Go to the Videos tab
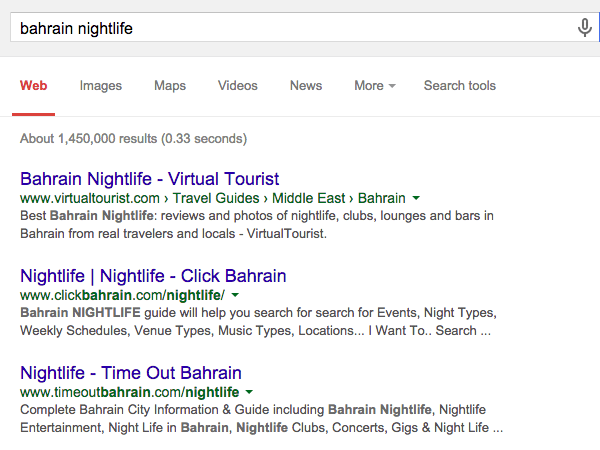Image resolution: width=600 pixels, height=450 pixels. pyautogui.click(x=238, y=86)
